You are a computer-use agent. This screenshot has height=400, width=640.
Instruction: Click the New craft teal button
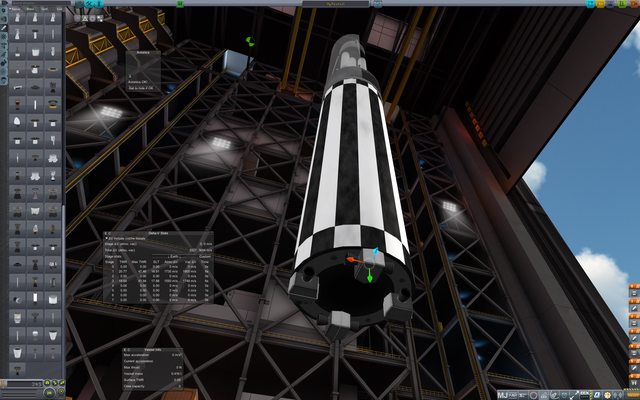point(590,4)
